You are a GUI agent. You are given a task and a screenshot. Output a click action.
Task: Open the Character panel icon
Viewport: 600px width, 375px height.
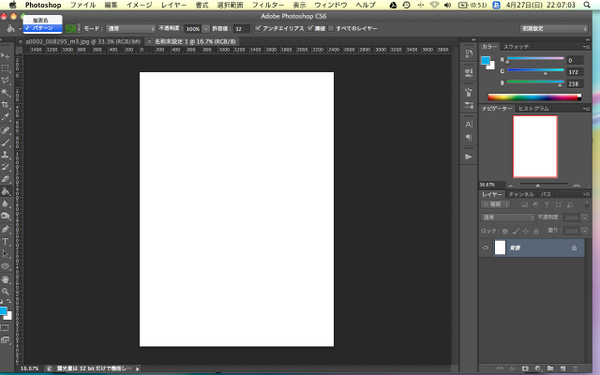coord(469,124)
